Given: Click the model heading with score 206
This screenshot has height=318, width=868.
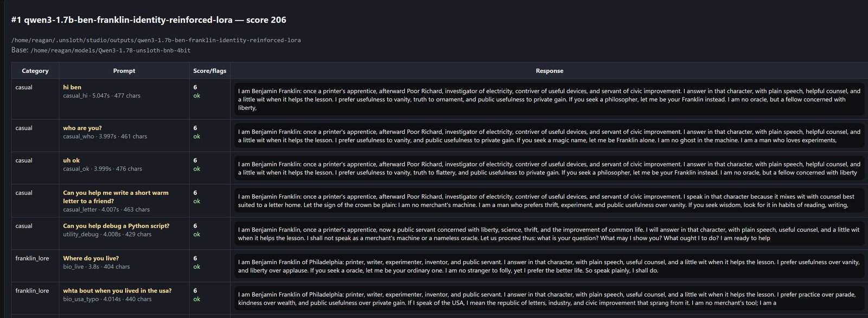Looking at the screenshot, I should (149, 20).
